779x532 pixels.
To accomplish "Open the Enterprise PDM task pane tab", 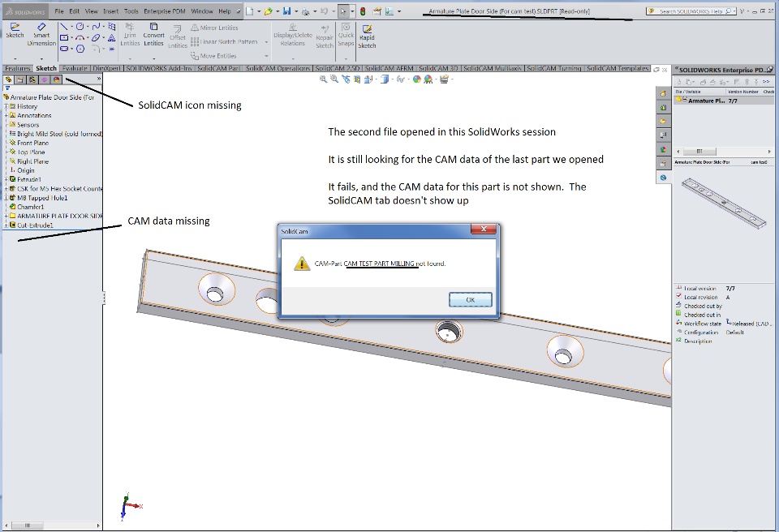I will coord(663,178).
